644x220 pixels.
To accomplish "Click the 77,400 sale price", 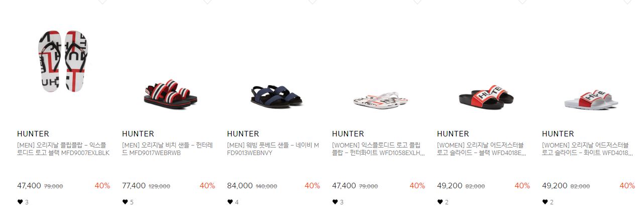I will 134,186.
